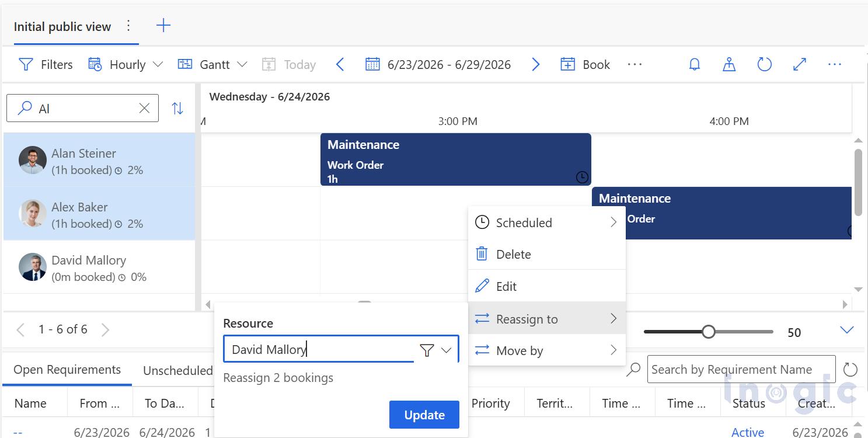868x438 pixels.
Task: Click the Book button
Action: coord(585,64)
